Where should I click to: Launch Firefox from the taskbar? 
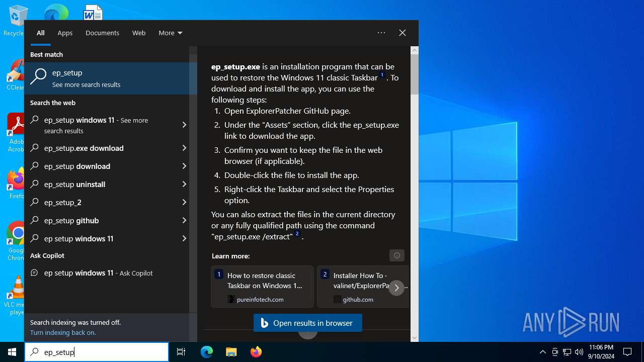(x=256, y=352)
